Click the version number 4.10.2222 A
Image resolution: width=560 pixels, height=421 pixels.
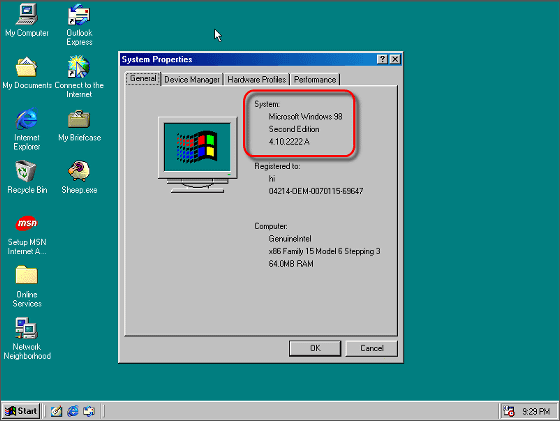(x=289, y=142)
